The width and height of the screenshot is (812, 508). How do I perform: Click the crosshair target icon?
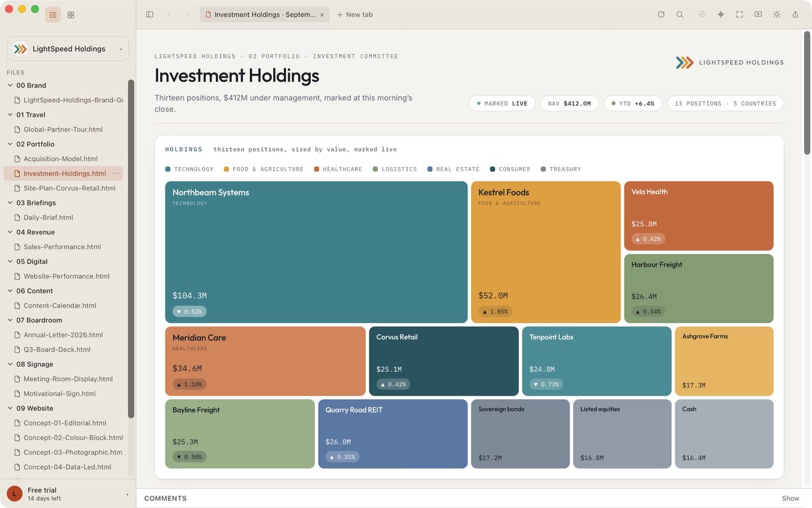coord(721,15)
